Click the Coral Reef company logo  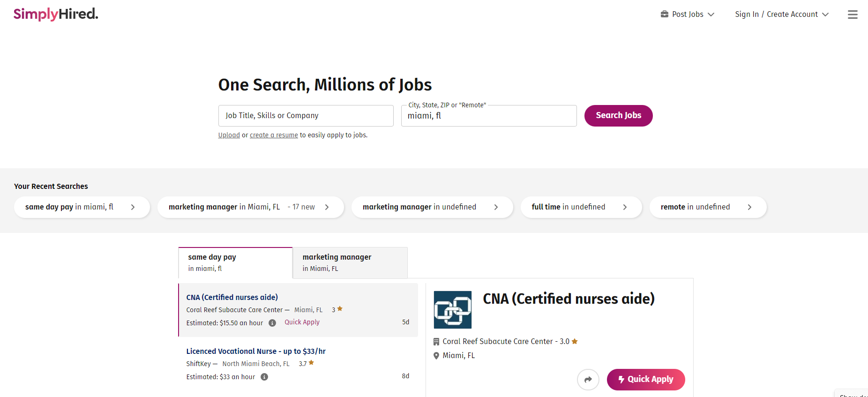click(x=452, y=310)
